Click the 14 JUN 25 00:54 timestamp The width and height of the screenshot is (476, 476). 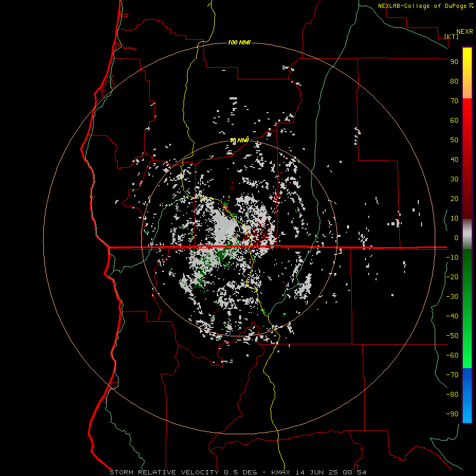(x=331, y=472)
